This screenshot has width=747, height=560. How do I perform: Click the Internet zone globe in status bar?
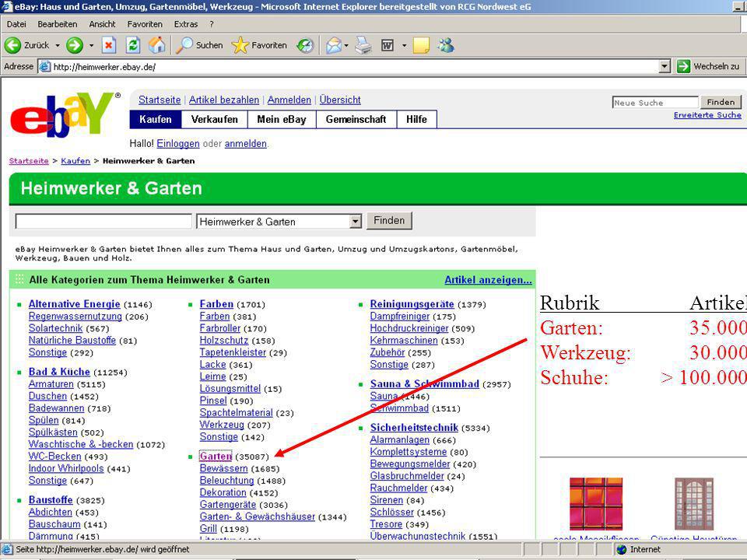point(621,550)
